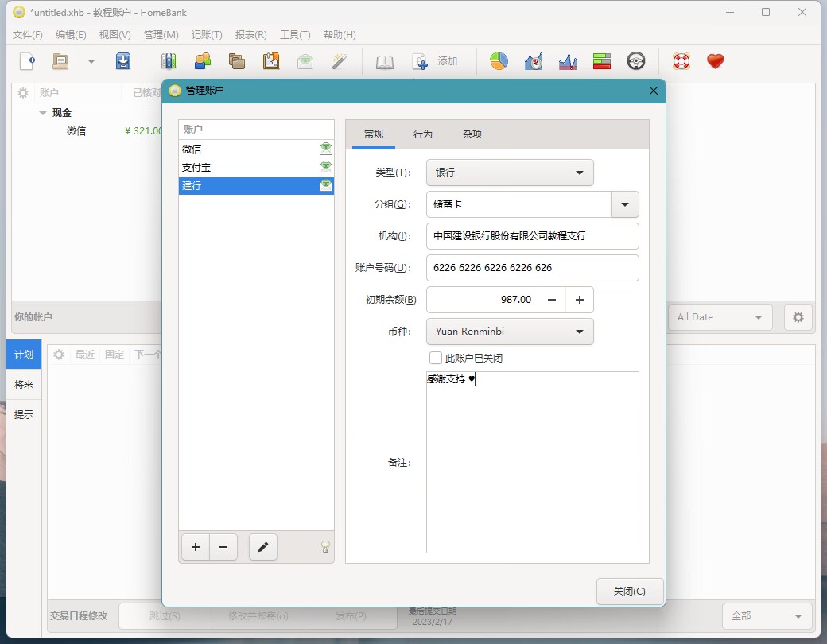The width and height of the screenshot is (827, 644).
Task: Click the red heart donate icon
Action: pos(716,61)
